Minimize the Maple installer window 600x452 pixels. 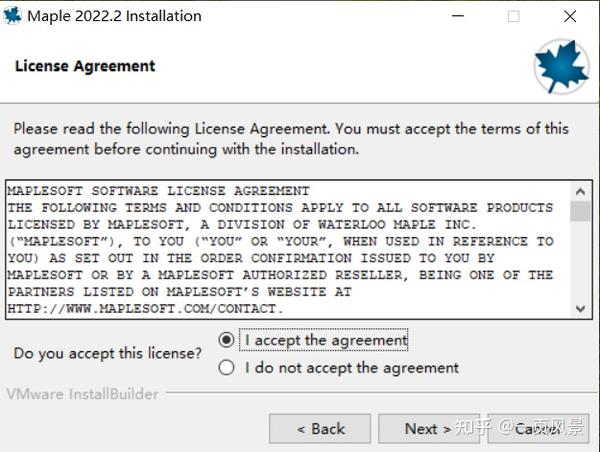457,16
